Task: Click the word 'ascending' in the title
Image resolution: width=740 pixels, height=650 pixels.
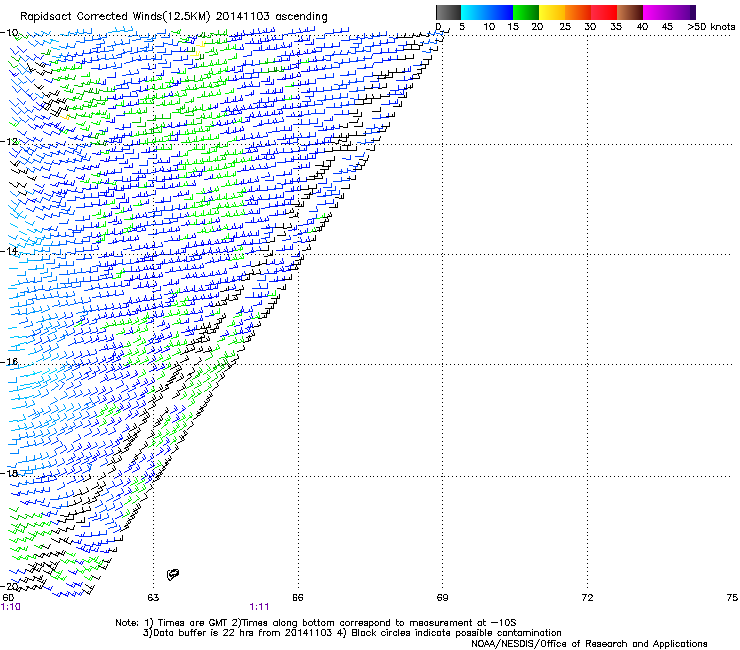Action: click(x=302, y=17)
